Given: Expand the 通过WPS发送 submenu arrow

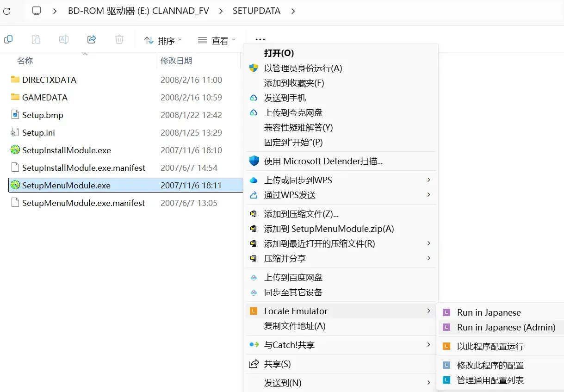Looking at the screenshot, I should coord(428,194).
